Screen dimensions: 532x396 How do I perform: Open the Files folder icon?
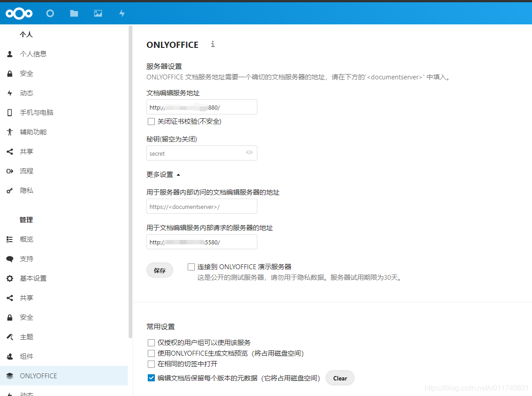pos(74,13)
